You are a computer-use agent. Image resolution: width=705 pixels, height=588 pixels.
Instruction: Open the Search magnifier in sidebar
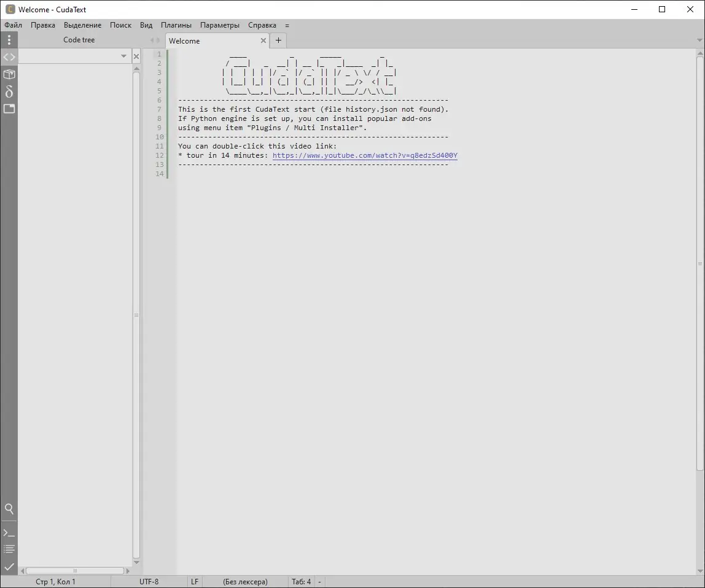[x=9, y=509]
